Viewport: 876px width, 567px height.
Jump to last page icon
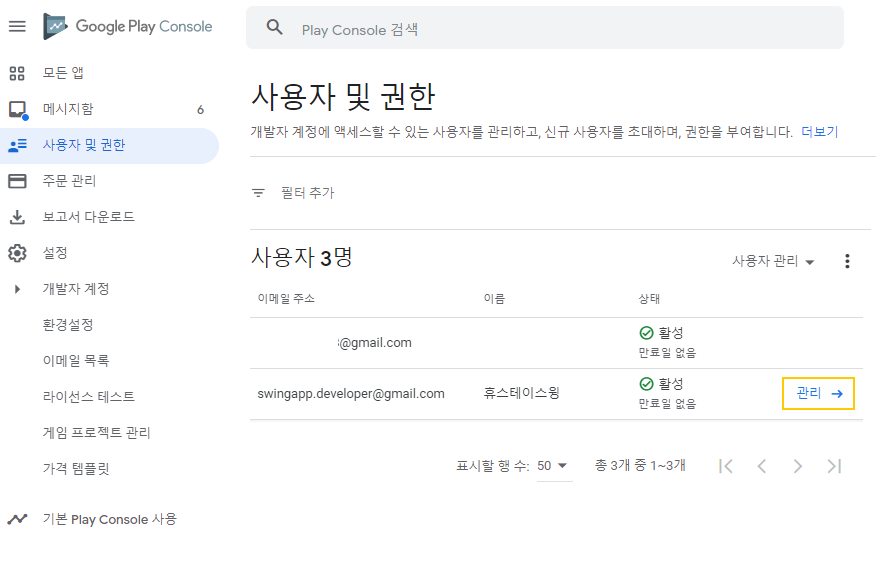[x=834, y=466]
